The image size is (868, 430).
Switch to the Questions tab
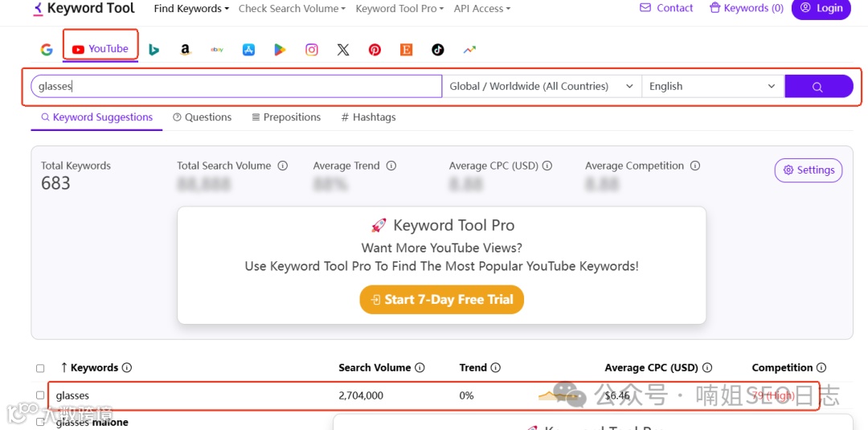click(202, 117)
